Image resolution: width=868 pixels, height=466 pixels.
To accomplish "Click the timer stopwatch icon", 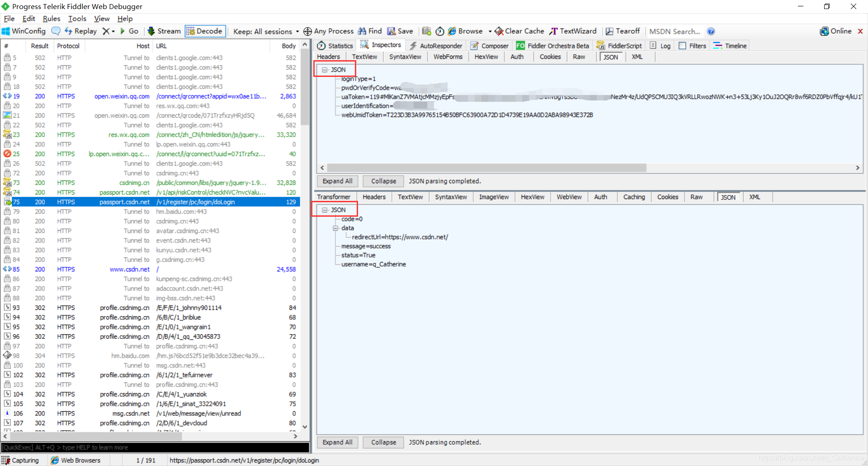I will tap(440, 31).
